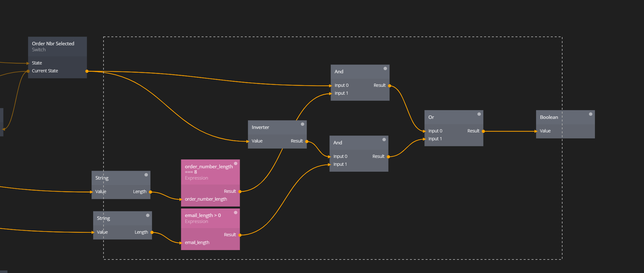The image size is (644, 273).
Task: Click State input port on Order Nbr Selected
Action: click(x=28, y=63)
